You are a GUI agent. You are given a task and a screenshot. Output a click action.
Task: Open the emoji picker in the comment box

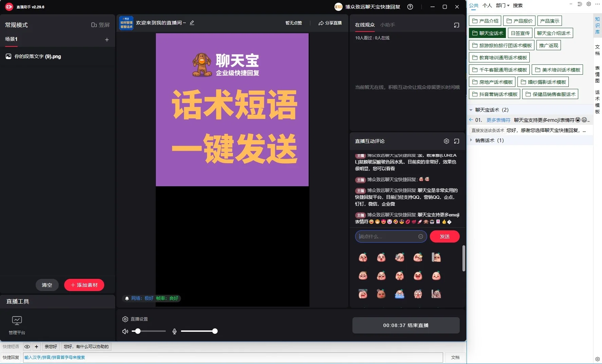coord(421,236)
